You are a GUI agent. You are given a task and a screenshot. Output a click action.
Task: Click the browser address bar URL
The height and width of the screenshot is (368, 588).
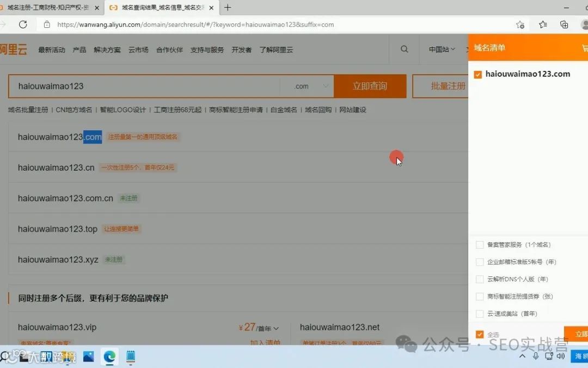click(x=195, y=25)
